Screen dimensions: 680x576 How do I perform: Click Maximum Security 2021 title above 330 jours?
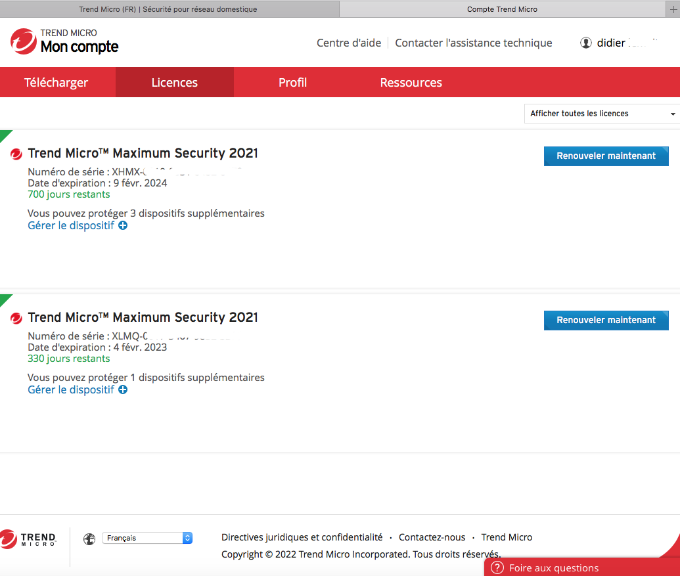click(x=143, y=317)
